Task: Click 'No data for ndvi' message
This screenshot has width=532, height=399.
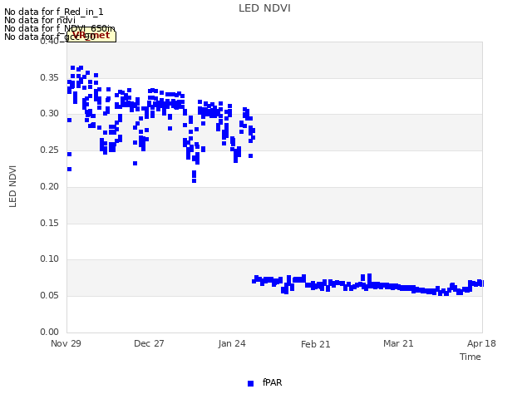Action: tap(40, 20)
